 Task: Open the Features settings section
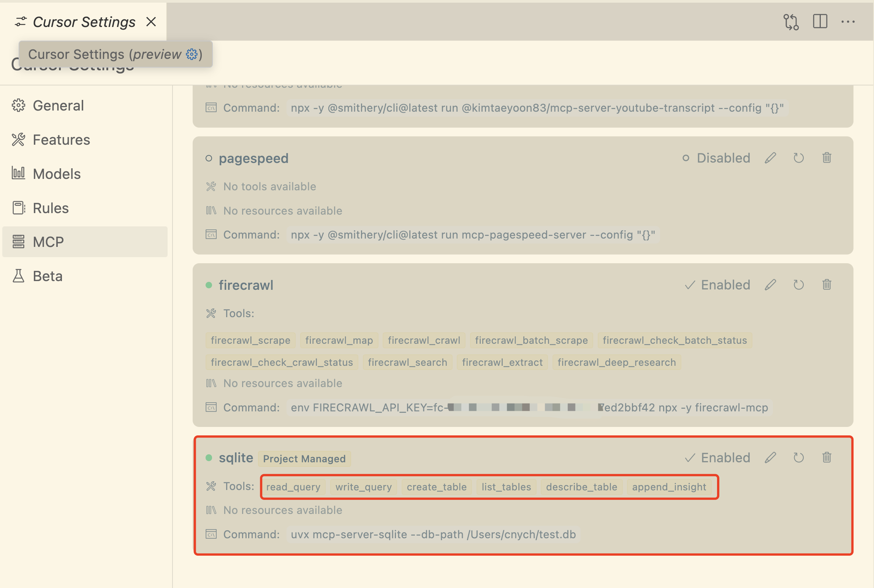pyautogui.click(x=85, y=140)
